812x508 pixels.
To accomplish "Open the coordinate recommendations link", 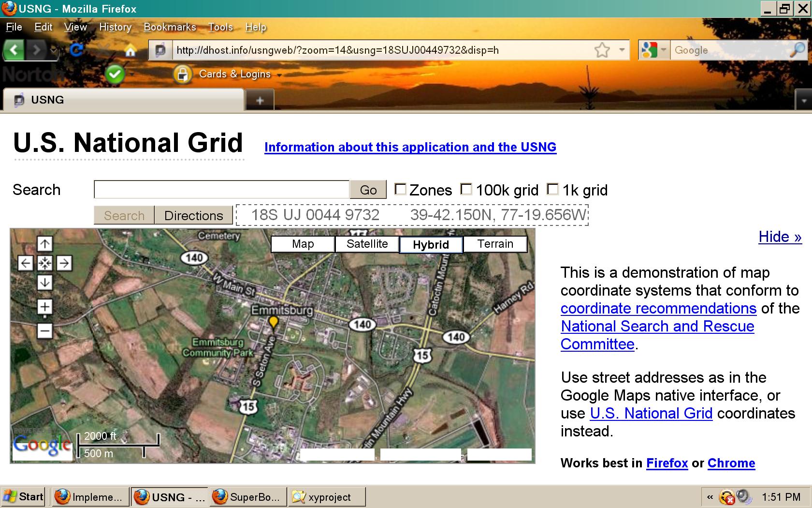I will tap(658, 308).
